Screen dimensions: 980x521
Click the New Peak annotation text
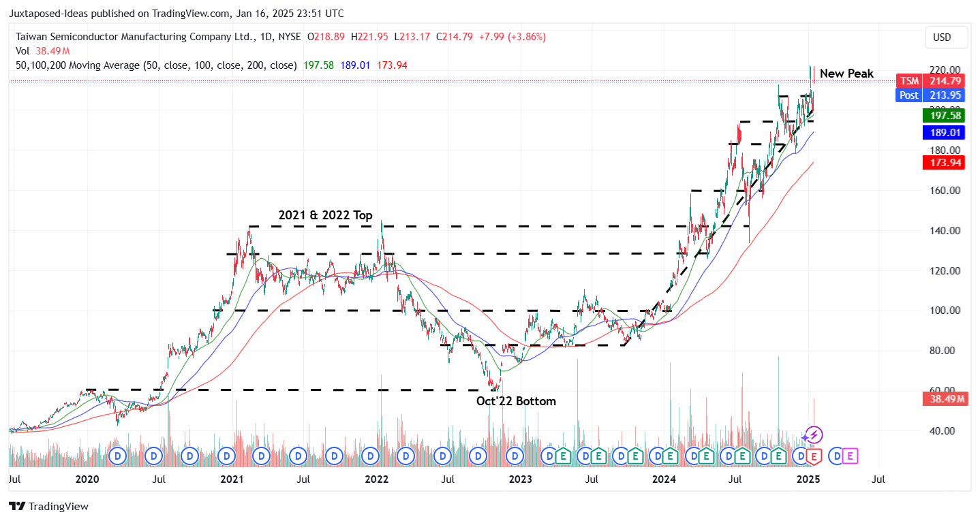(846, 73)
